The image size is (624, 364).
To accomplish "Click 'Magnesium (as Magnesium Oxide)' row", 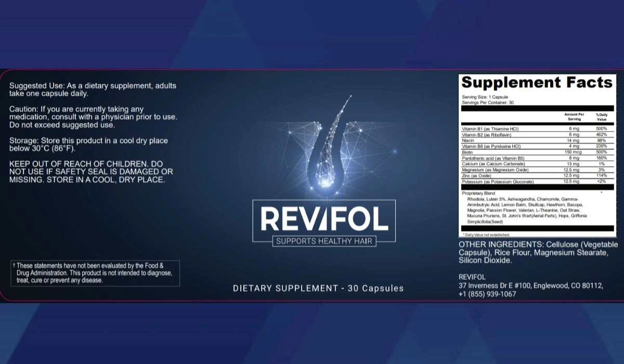I will pyautogui.click(x=537, y=170).
